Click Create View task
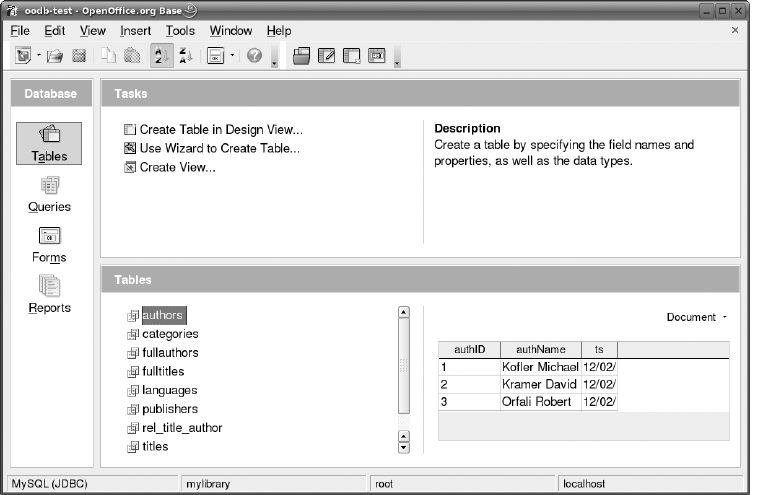This screenshot has height=495, width=765. click(169, 167)
